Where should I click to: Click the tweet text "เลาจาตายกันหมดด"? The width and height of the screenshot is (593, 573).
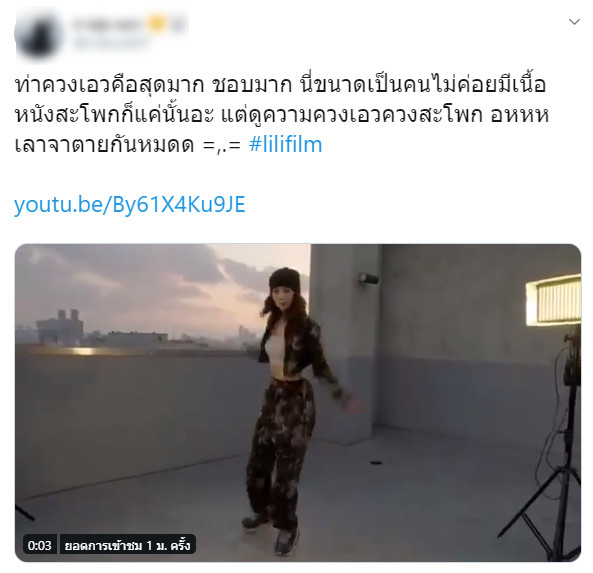point(105,144)
